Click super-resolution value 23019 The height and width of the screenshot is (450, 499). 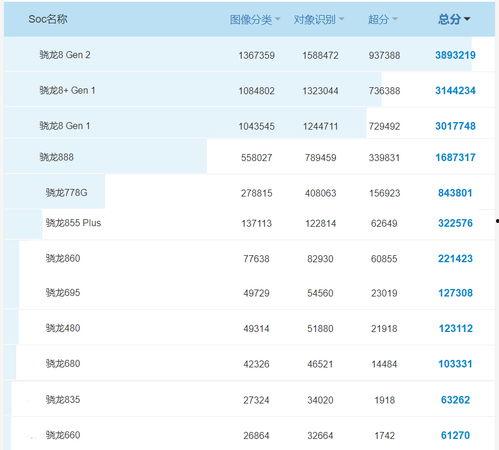pyautogui.click(x=384, y=293)
